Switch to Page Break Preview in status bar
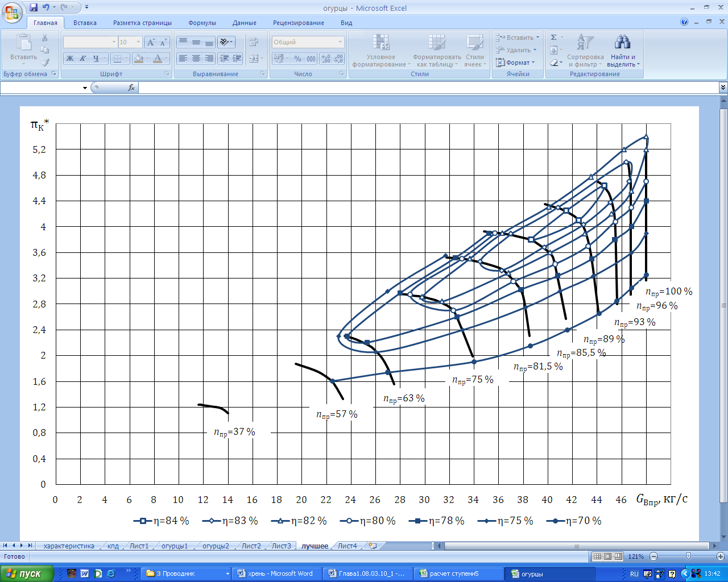Image resolution: width=728 pixels, height=582 pixels. tap(619, 556)
